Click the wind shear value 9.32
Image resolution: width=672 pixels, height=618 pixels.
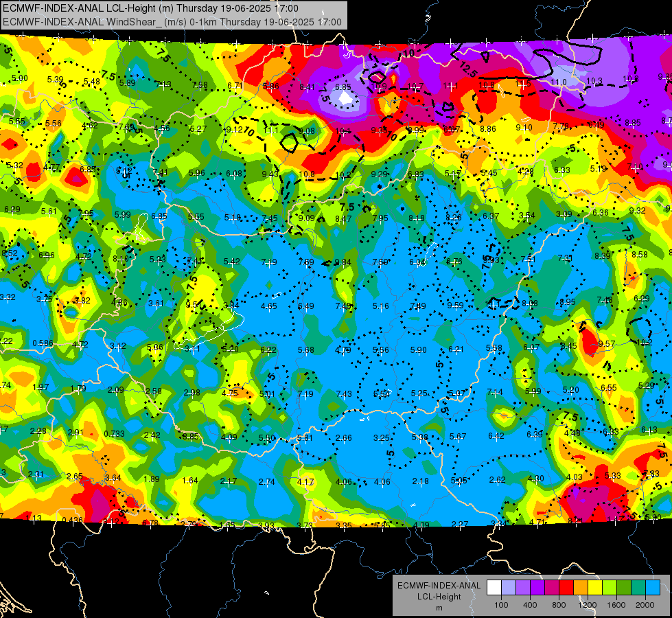pos(637,210)
